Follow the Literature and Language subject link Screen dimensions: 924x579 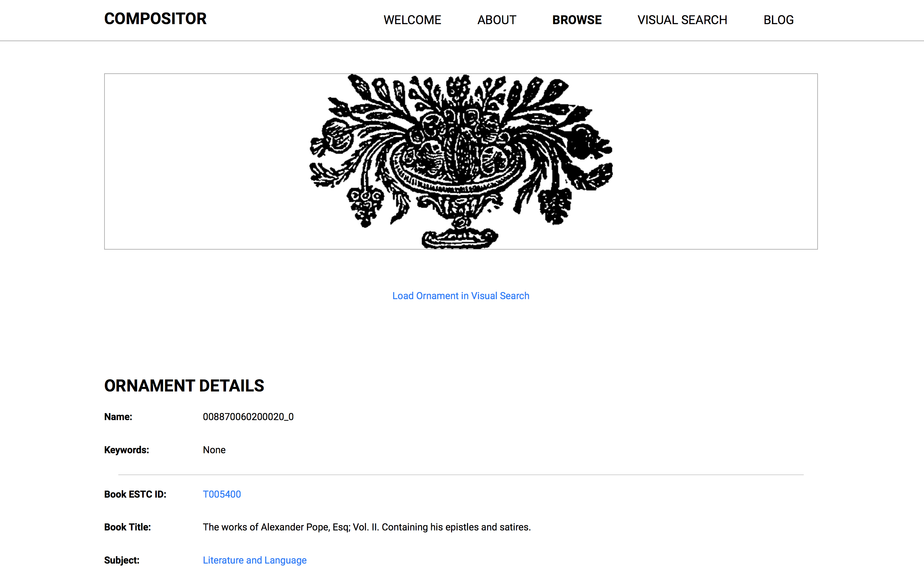(255, 560)
